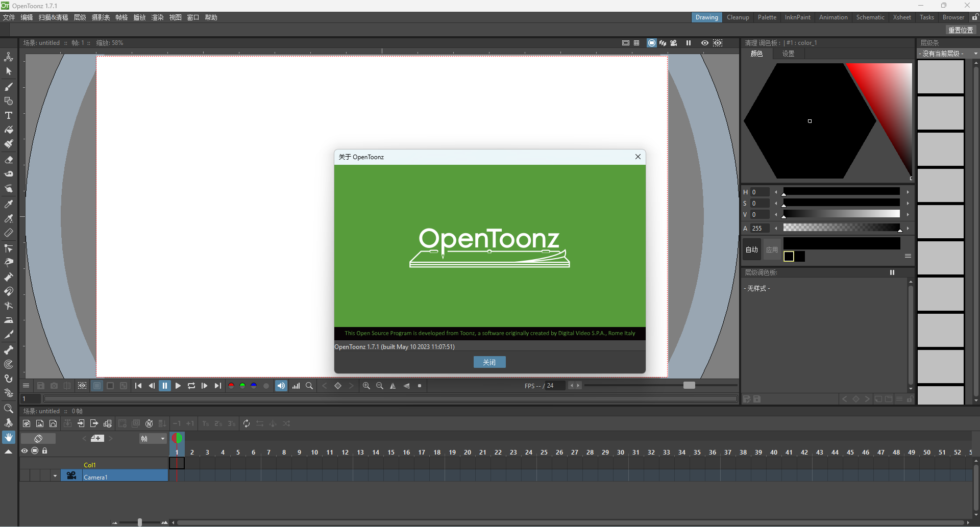Viewport: 980px width, 527px height.
Task: Toggle the Green channel display
Action: tap(242, 386)
